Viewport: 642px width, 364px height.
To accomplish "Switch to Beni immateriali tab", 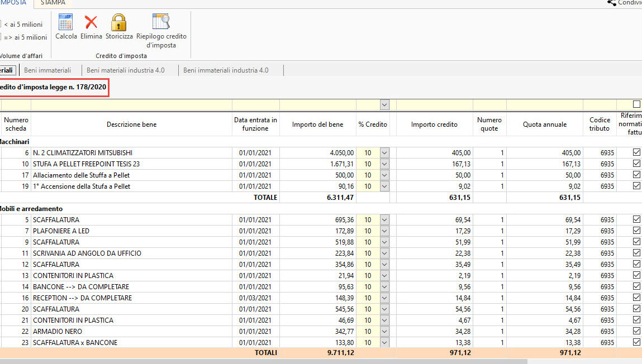I will point(47,70).
